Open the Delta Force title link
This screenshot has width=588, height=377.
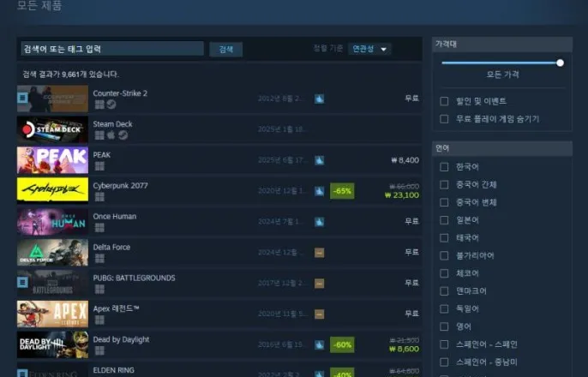[x=111, y=247]
